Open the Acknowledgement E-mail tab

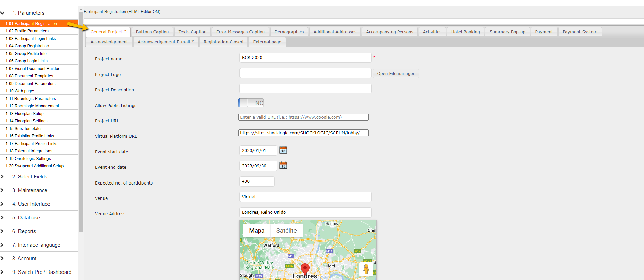point(166,42)
